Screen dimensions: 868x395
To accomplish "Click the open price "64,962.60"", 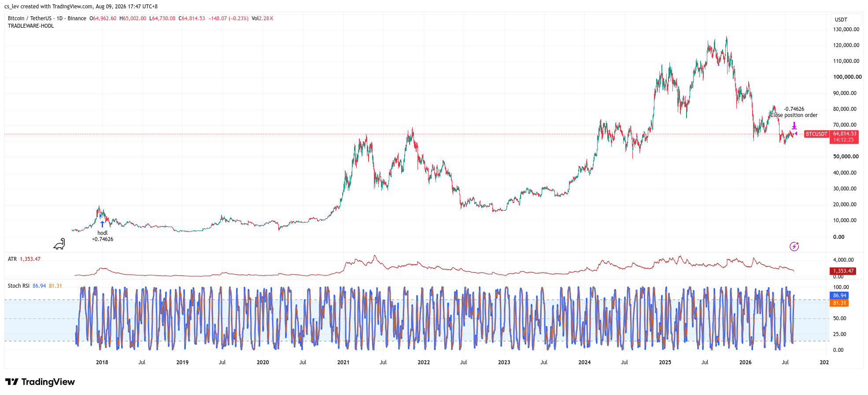I will 105,18.
